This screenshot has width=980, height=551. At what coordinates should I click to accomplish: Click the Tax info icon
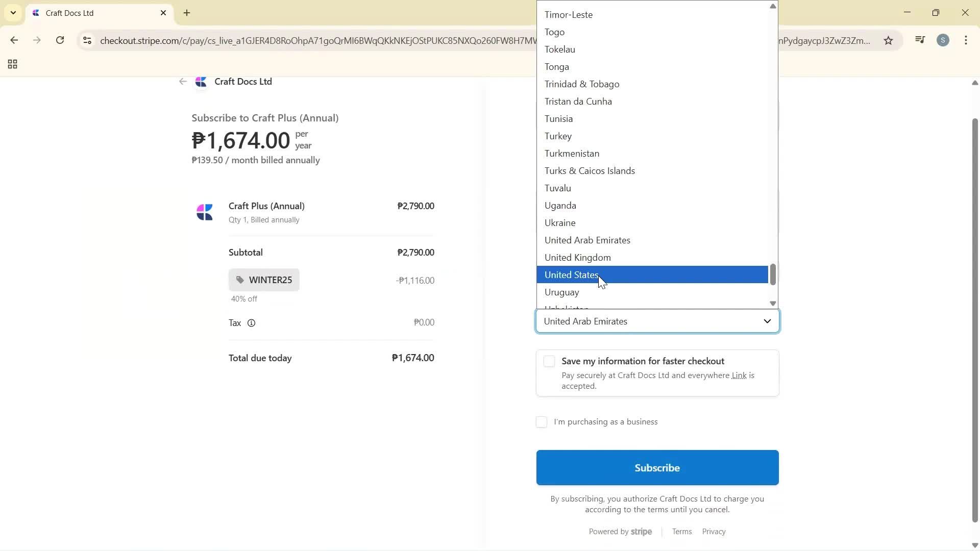point(251,323)
